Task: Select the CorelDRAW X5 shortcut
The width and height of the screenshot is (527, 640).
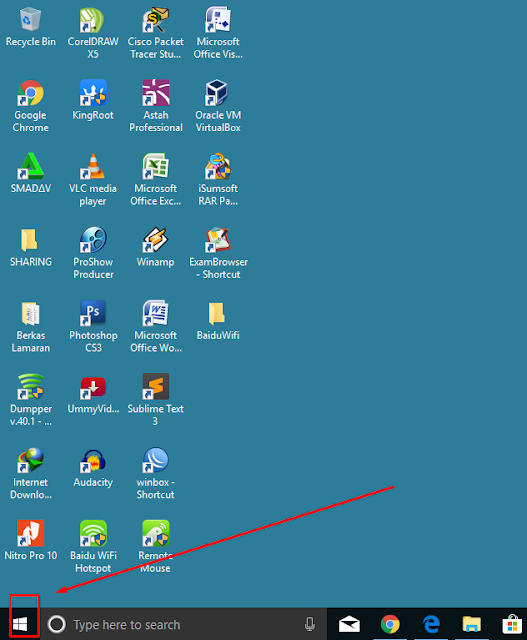Action: pyautogui.click(x=93, y=33)
